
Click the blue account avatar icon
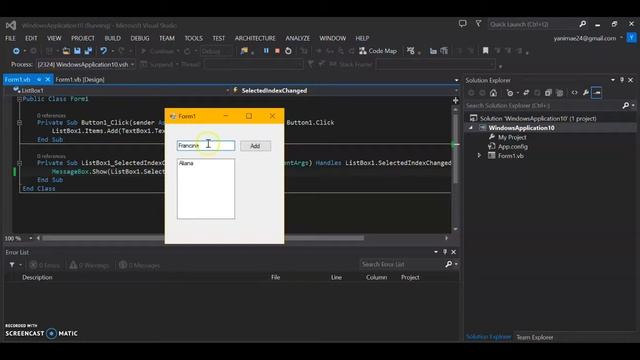point(631,38)
